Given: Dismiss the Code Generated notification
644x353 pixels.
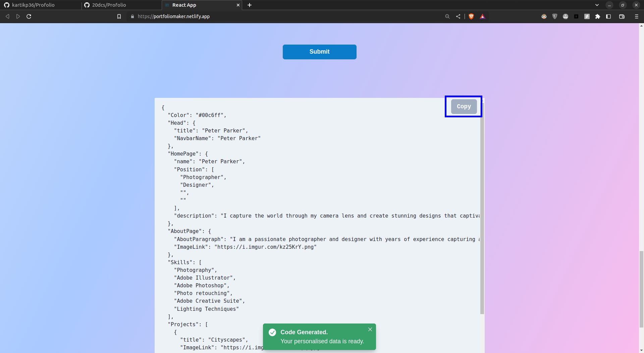Looking at the screenshot, I should click(x=370, y=330).
